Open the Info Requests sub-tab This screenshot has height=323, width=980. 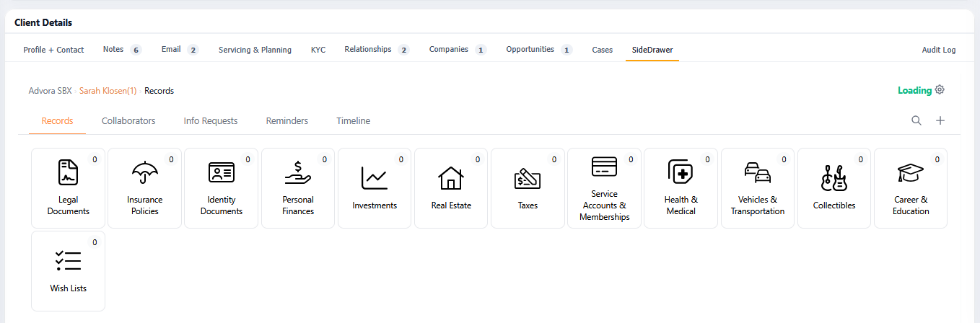click(x=211, y=120)
